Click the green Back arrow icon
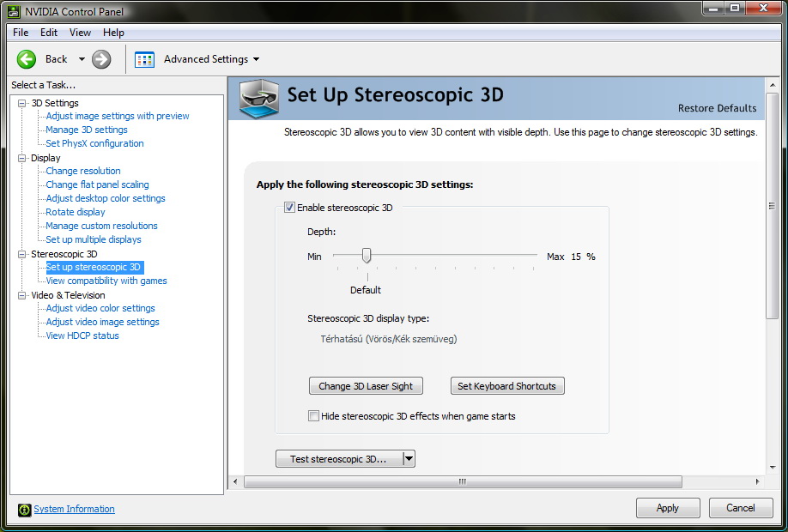The width and height of the screenshot is (788, 532). tap(27, 59)
